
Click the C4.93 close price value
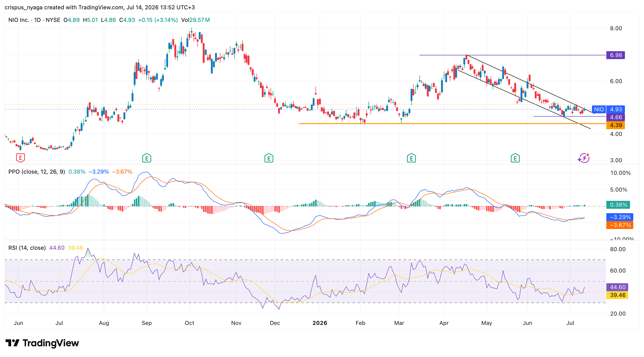[127, 20]
